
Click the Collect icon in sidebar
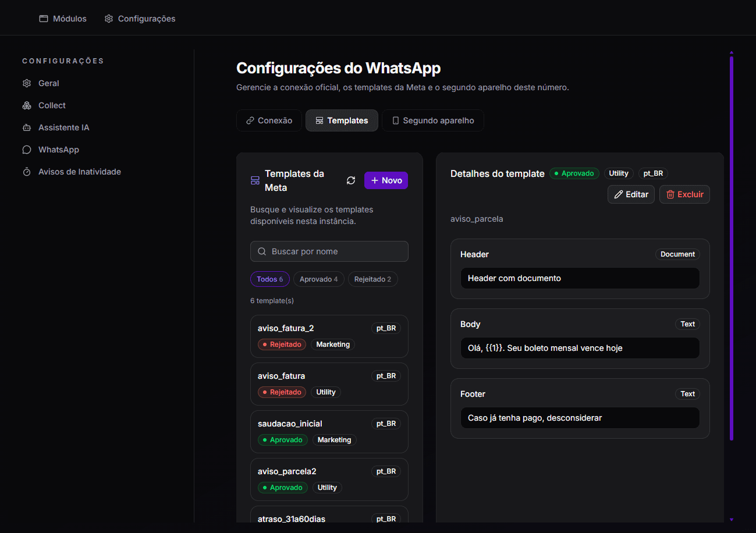pyautogui.click(x=27, y=105)
